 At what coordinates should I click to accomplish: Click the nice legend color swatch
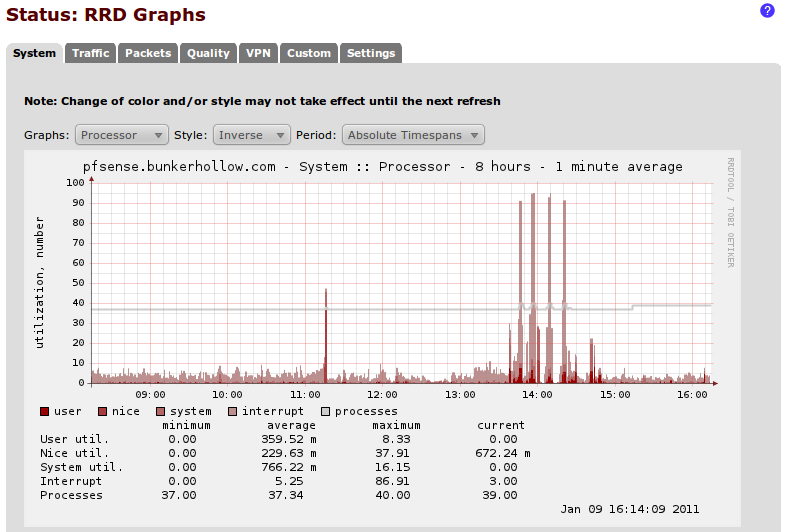(103, 412)
